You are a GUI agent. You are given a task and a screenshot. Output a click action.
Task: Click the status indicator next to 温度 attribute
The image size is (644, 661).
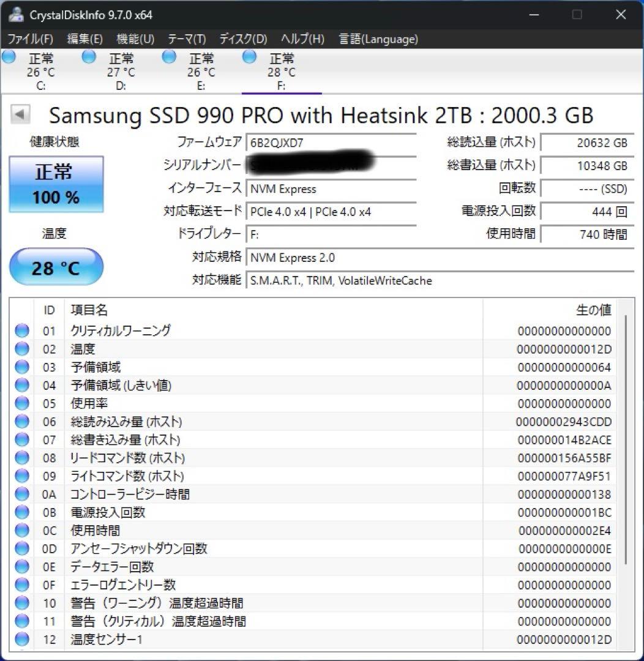[21, 349]
